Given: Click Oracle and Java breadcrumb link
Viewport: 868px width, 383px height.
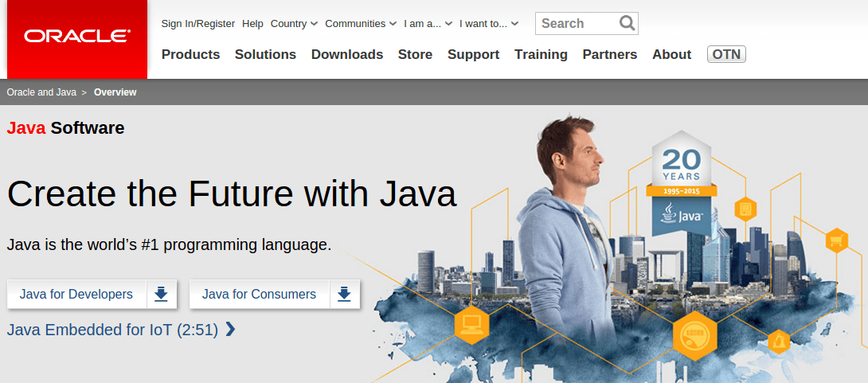Looking at the screenshot, I should click(41, 92).
